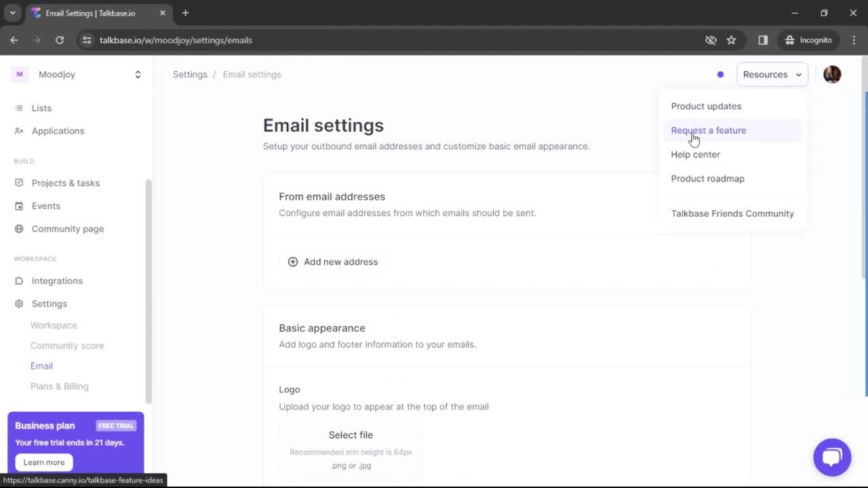Open the Lists sidebar icon
Viewport: 868px width, 488px height.
click(19, 108)
